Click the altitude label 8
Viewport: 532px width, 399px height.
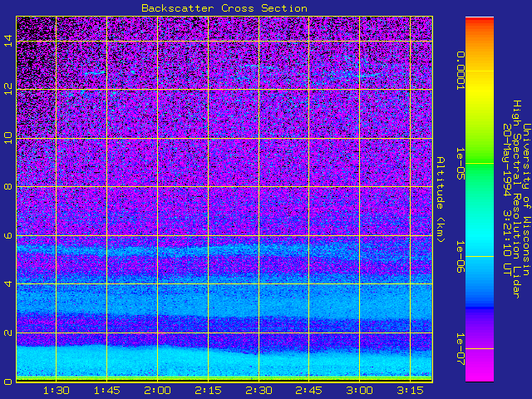click(x=8, y=186)
